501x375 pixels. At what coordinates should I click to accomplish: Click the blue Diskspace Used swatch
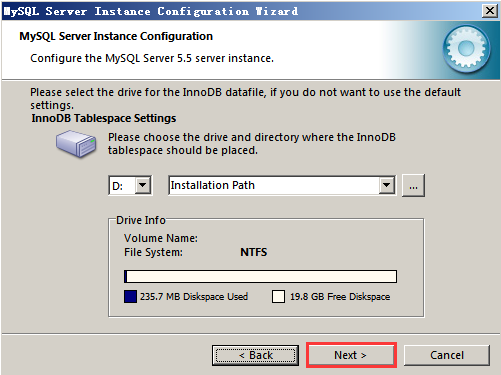coord(130,296)
